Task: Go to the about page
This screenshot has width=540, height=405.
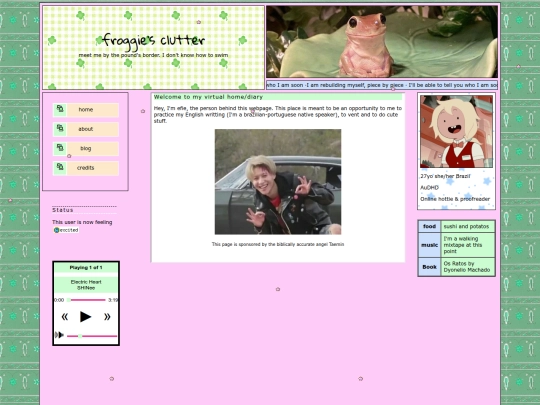Action: click(x=86, y=129)
